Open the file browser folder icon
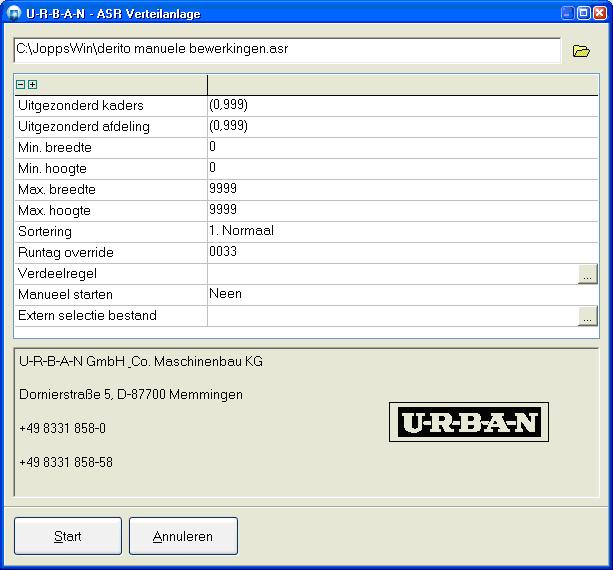Image resolution: width=613 pixels, height=570 pixels. coord(581,51)
